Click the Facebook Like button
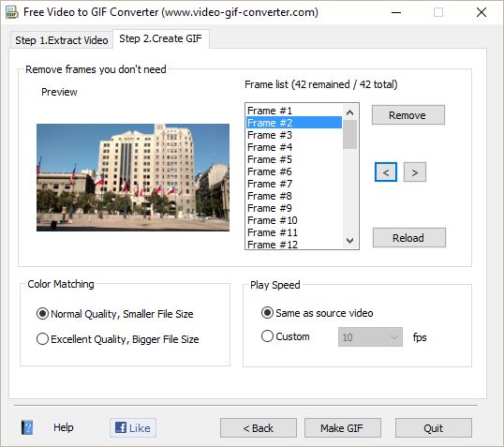Viewport: 504px width, 447px height. (x=133, y=427)
